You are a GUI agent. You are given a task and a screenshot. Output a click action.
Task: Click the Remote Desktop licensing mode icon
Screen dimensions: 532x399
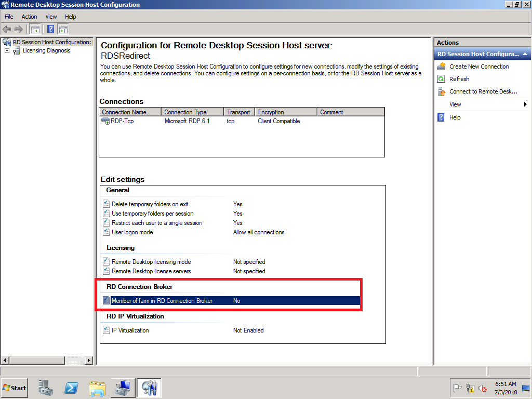pyautogui.click(x=106, y=262)
